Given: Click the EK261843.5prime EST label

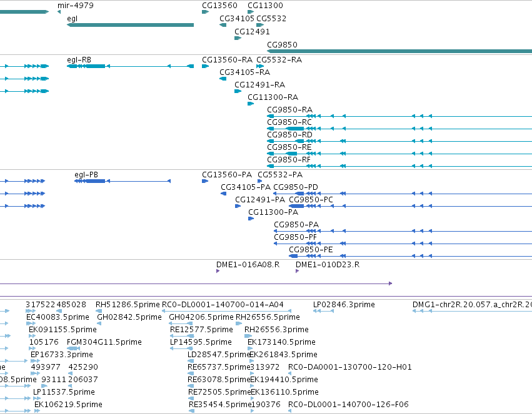Looking at the screenshot, I should pyautogui.click(x=284, y=355).
